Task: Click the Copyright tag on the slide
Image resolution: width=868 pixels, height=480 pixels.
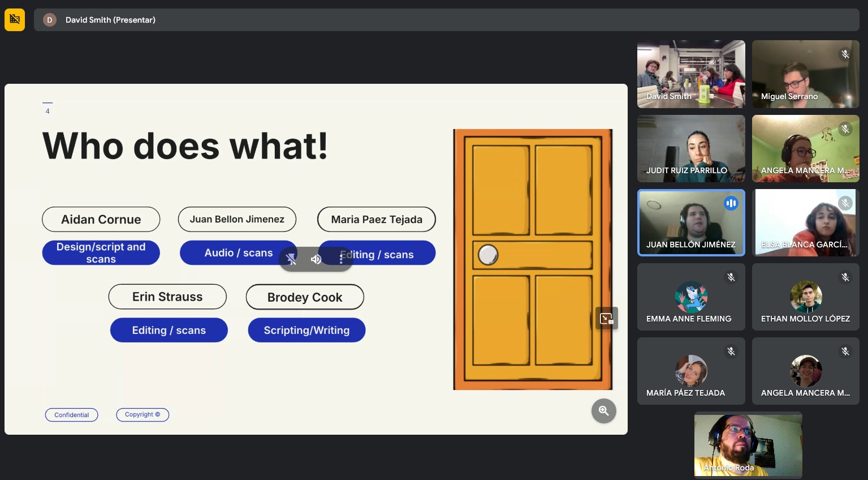Action: [x=142, y=415]
